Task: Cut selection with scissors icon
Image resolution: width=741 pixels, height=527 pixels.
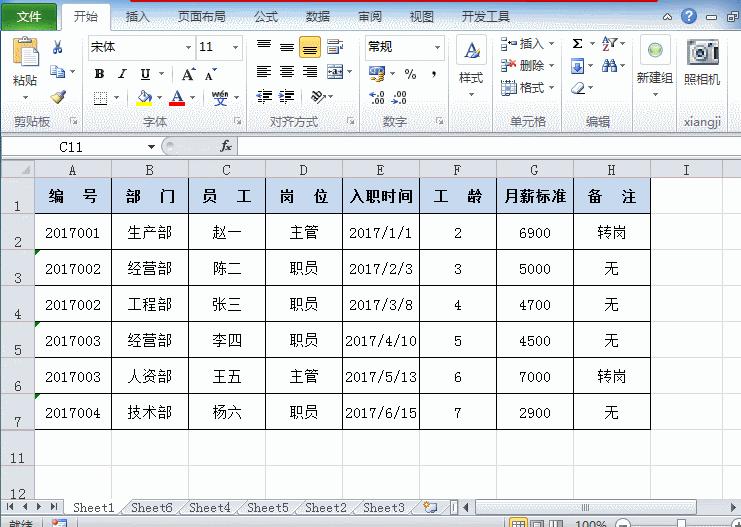Action: pyautogui.click(x=58, y=47)
